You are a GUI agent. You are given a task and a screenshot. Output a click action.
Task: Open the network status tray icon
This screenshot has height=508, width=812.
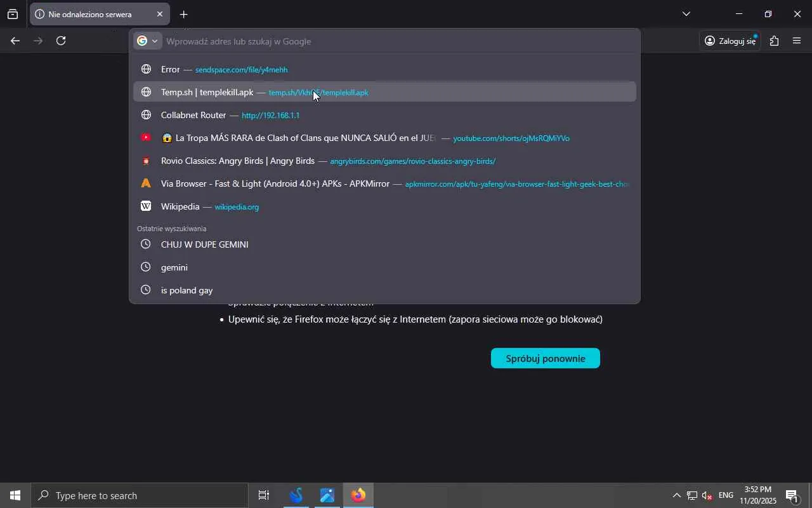tap(692, 495)
